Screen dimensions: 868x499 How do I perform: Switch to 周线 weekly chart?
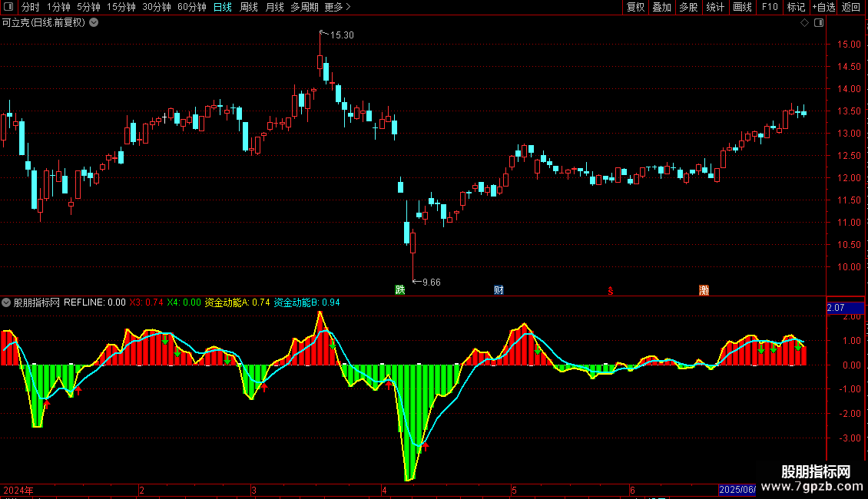[x=249, y=7]
